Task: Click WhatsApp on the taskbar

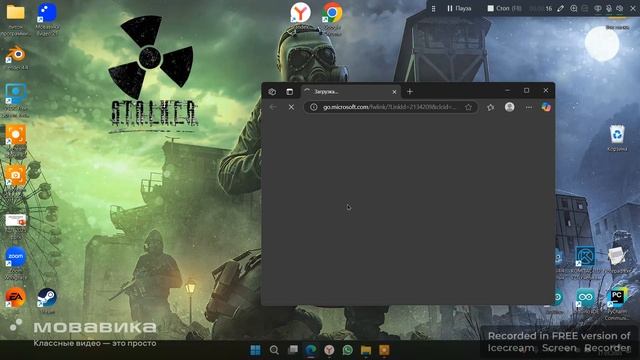Action: (348, 350)
